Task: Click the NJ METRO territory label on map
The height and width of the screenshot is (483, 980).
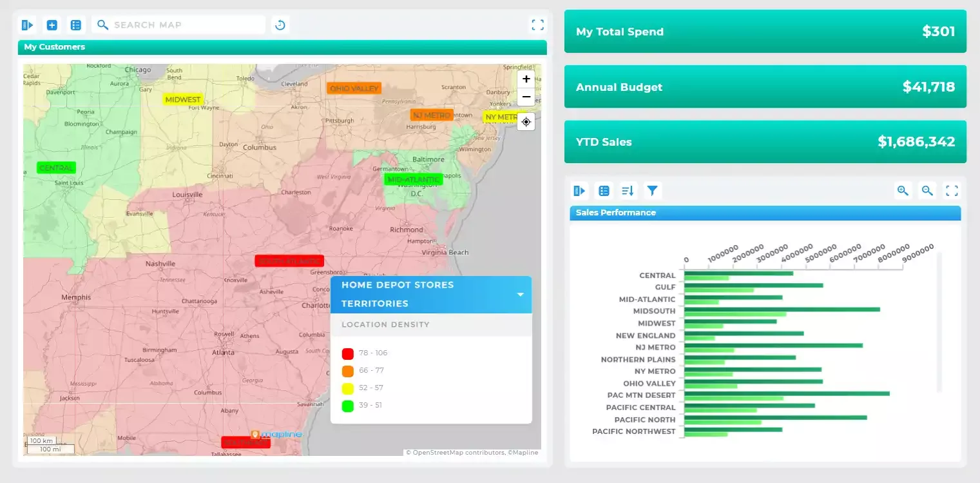Action: (x=432, y=115)
